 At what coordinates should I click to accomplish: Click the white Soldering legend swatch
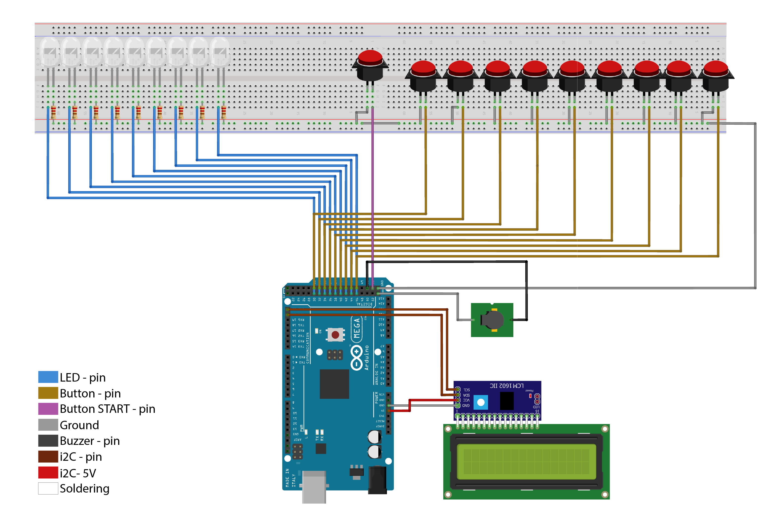[48, 488]
